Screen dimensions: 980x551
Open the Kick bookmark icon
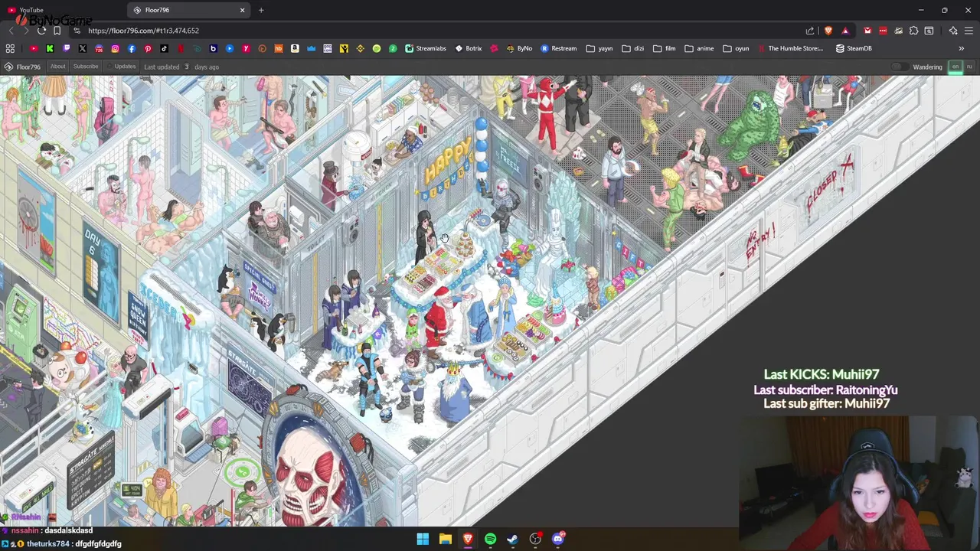coord(50,48)
